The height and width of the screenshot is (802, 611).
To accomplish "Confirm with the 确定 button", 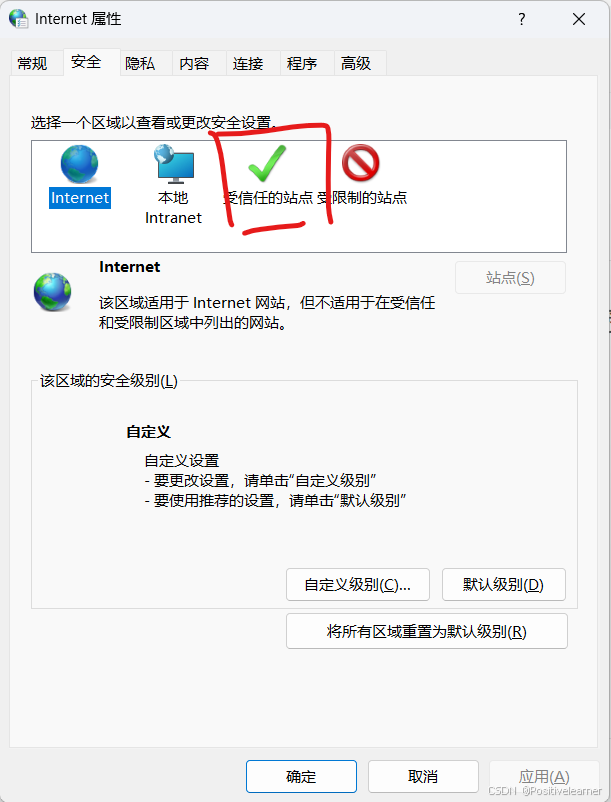I will pos(301,776).
